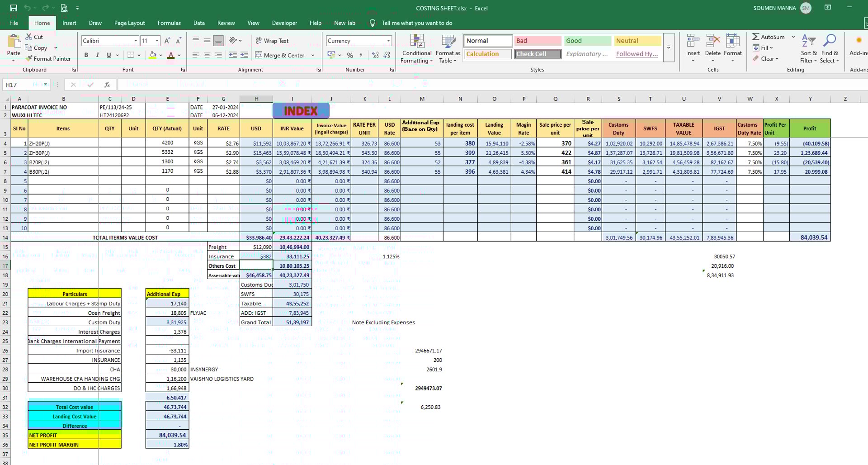Switch to the Page Layout tab
The height and width of the screenshot is (465, 868).
[x=129, y=23]
